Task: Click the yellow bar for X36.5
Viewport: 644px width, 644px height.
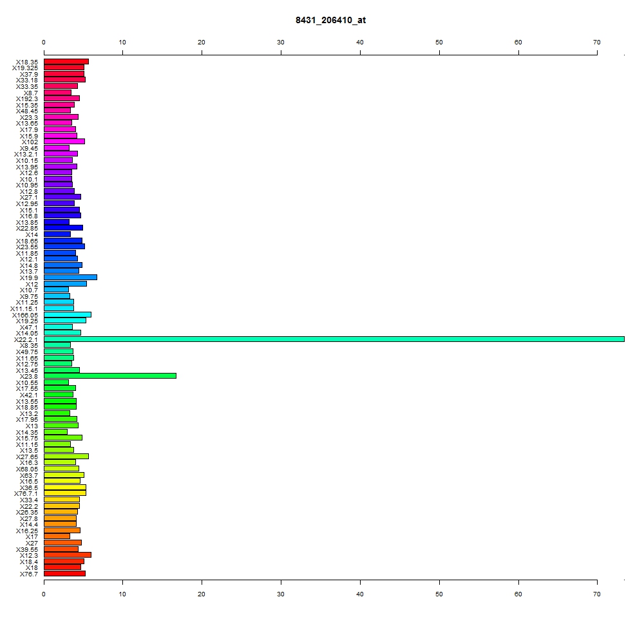Action: [65, 487]
